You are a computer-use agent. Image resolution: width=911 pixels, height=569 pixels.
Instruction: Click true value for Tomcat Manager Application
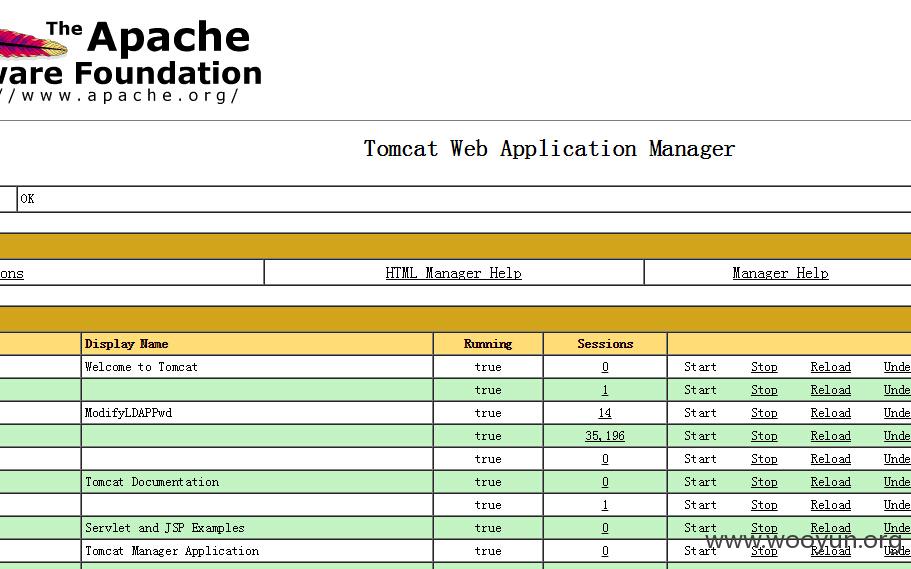pyautogui.click(x=488, y=551)
